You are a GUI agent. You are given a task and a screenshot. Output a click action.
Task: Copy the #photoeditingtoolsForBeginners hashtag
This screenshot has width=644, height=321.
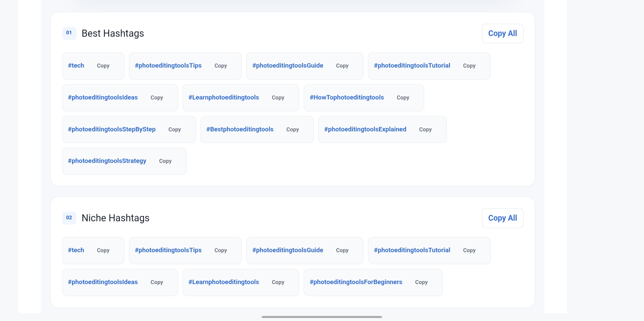click(x=421, y=282)
